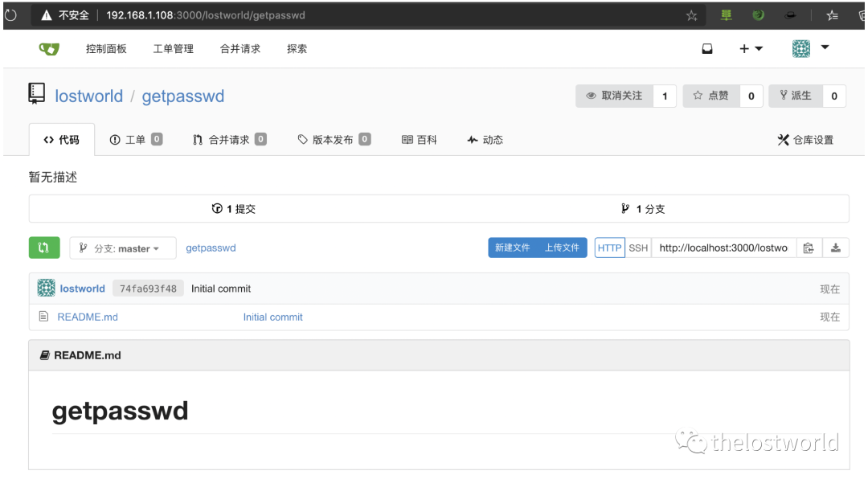The image size is (868, 479).
Task: Bookmark page with browser star icon
Action: coord(691,15)
